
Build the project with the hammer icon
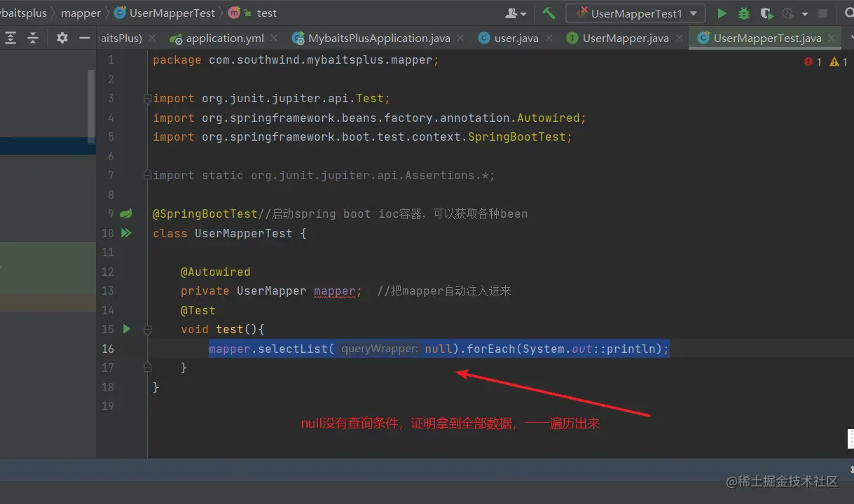(549, 13)
